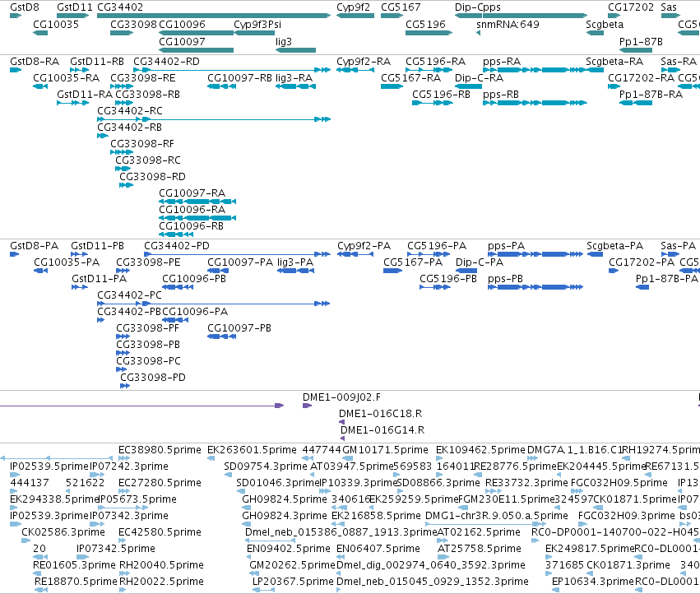This screenshot has height=594, width=700.
Task: Click the GstD8 gene label
Action: tap(25, 7)
